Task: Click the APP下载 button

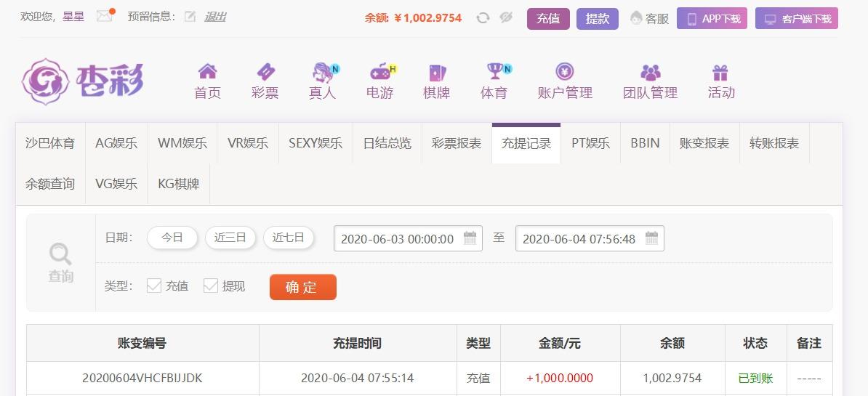Action: pos(712,18)
